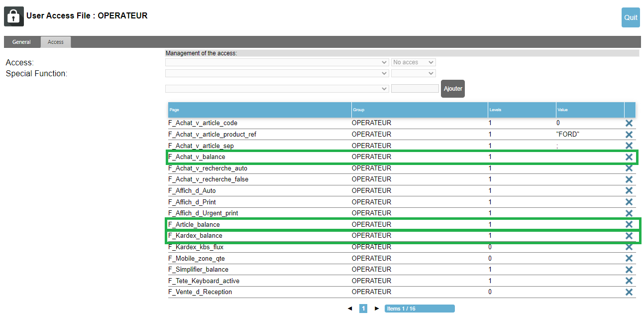The height and width of the screenshot is (318, 644).
Task: Open the third wide dropdown beside Ajouter
Action: point(277,89)
